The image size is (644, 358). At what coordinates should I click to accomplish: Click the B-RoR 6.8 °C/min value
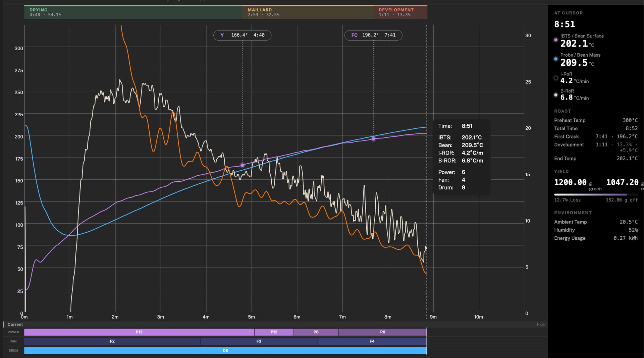pyautogui.click(x=574, y=98)
